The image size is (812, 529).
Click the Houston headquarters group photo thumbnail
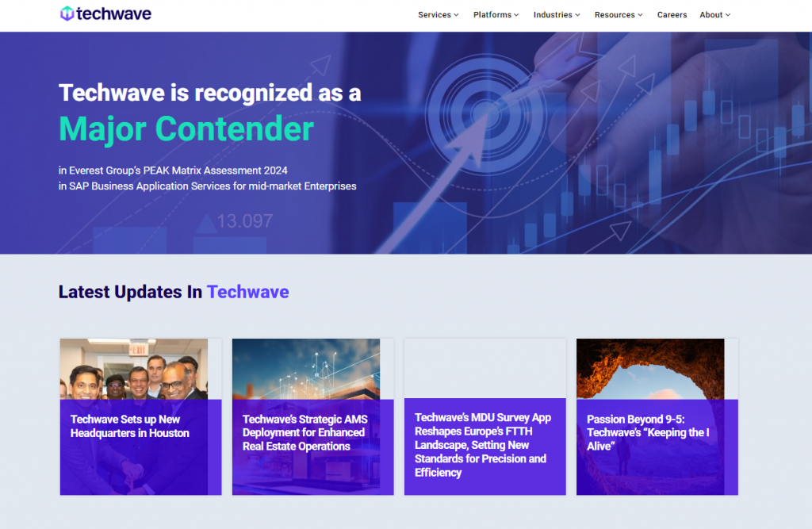[134, 369]
